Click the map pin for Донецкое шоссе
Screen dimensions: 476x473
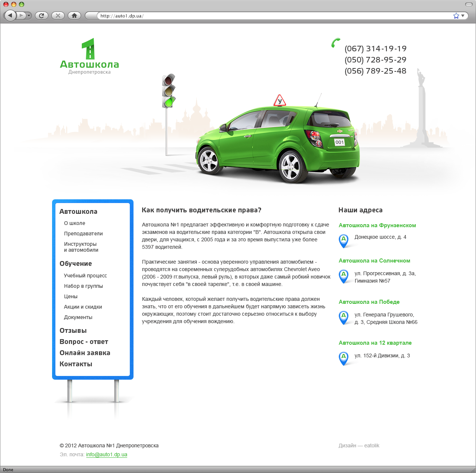coord(344,241)
